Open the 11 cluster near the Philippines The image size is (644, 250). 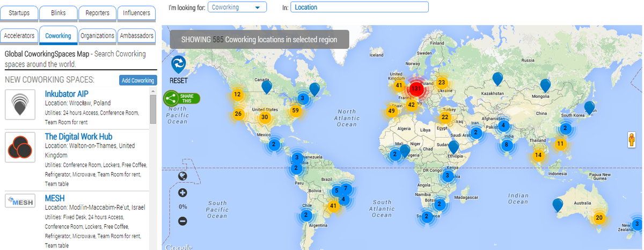coord(561,144)
